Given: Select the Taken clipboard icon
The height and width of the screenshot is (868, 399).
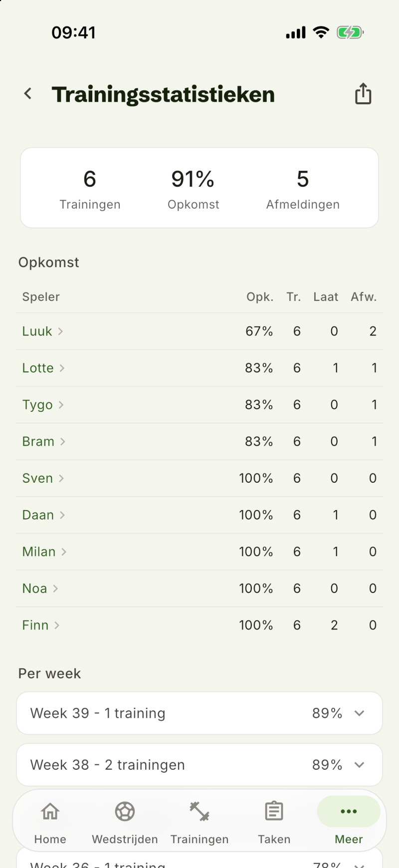Looking at the screenshot, I should [x=274, y=811].
